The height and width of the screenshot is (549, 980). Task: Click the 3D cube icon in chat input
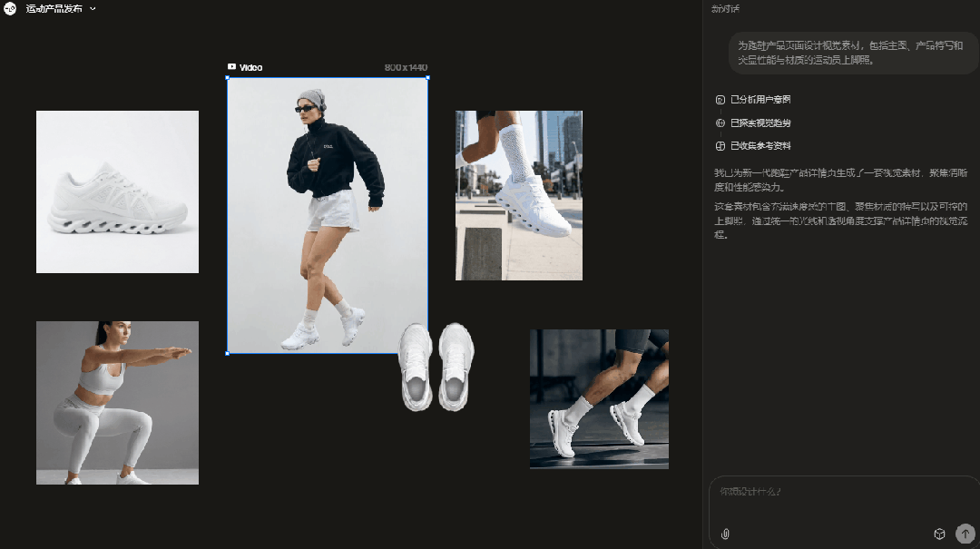point(940,534)
